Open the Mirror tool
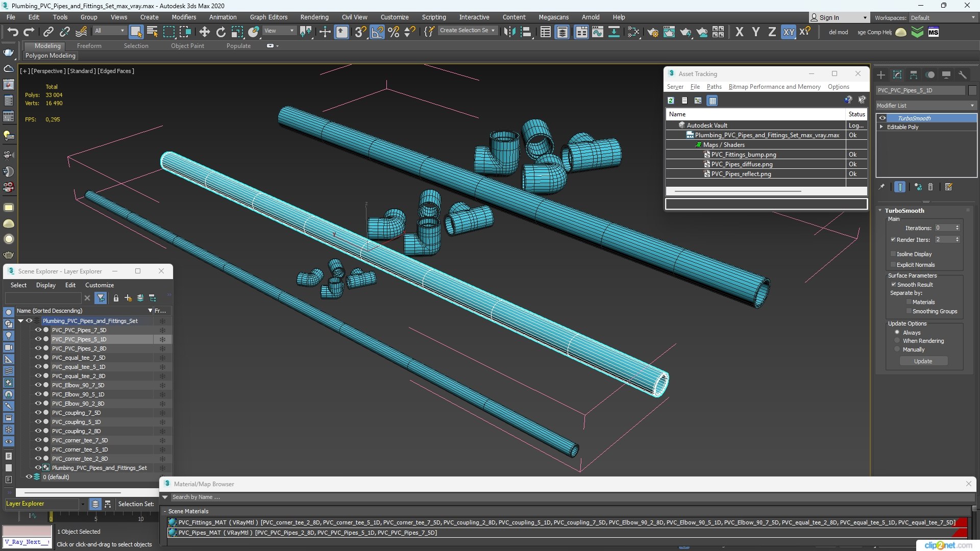Image resolution: width=980 pixels, height=551 pixels. [509, 32]
